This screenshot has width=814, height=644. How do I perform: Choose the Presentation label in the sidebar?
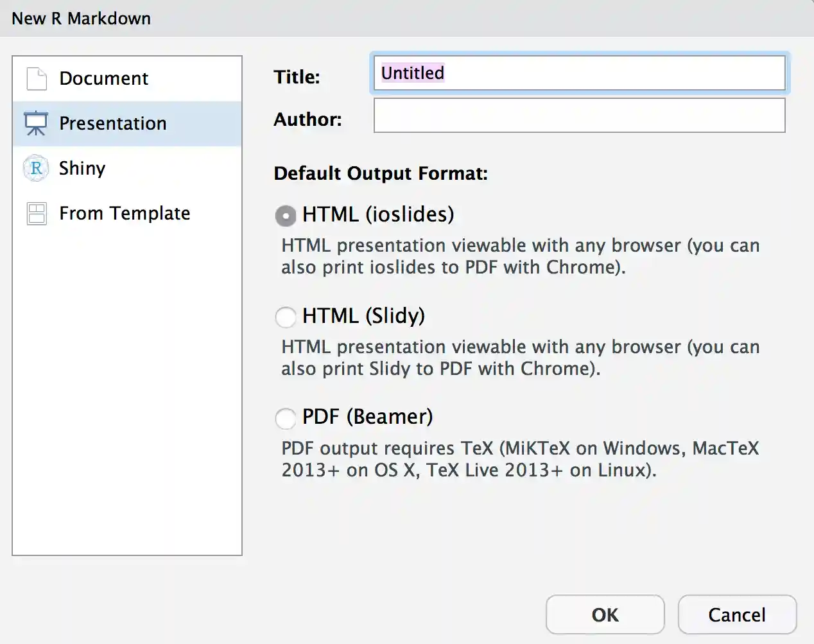coord(112,123)
